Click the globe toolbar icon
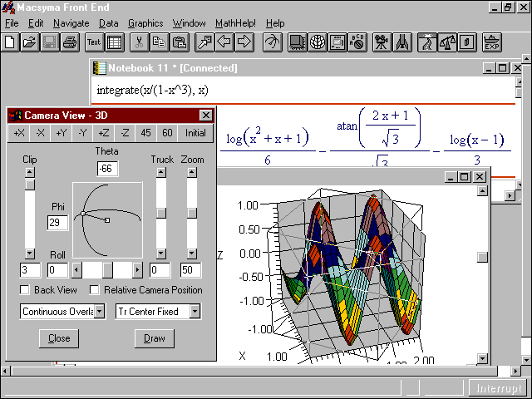Viewport: 532px width, 399px height. coord(318,42)
